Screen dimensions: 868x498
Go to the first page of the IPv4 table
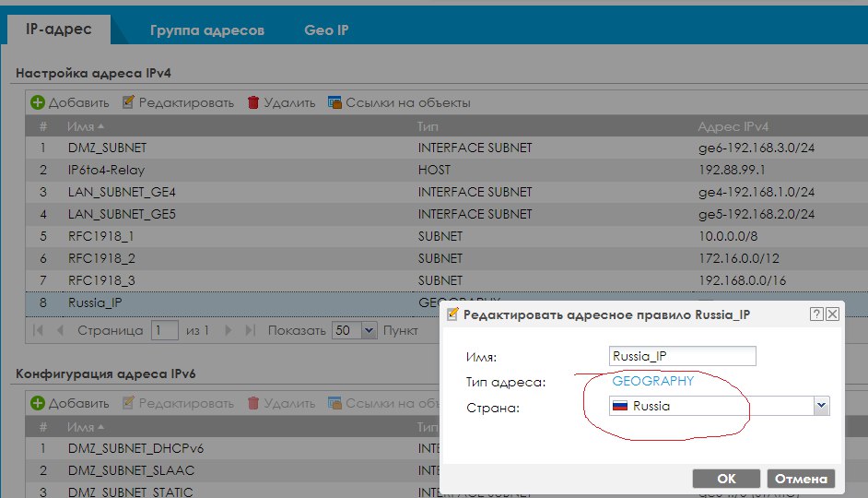tap(38, 331)
